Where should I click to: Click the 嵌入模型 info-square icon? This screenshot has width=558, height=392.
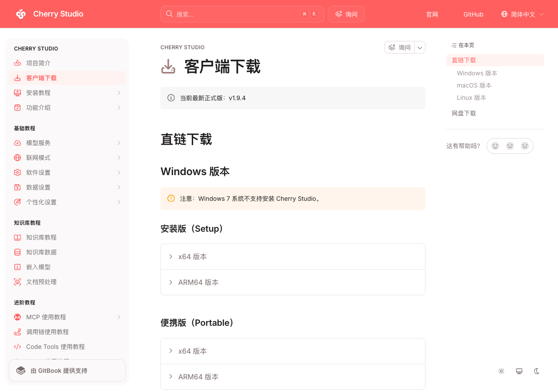point(17,267)
